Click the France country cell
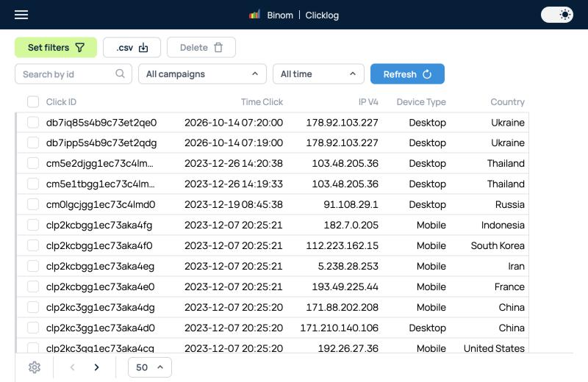 tap(509, 286)
